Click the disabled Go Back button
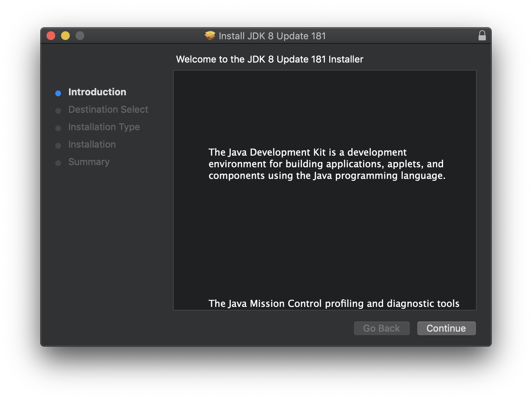The height and width of the screenshot is (400, 532). (382, 328)
